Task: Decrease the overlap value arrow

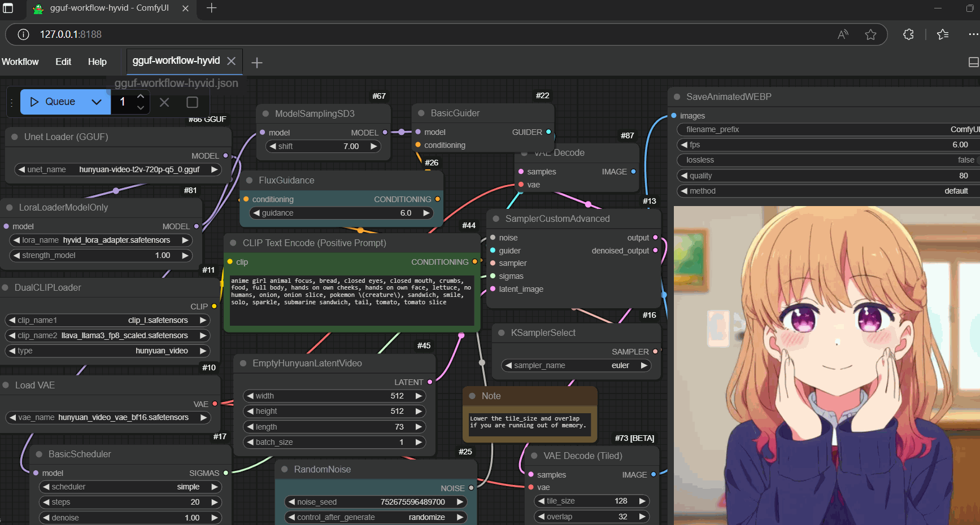Action: coord(541,517)
